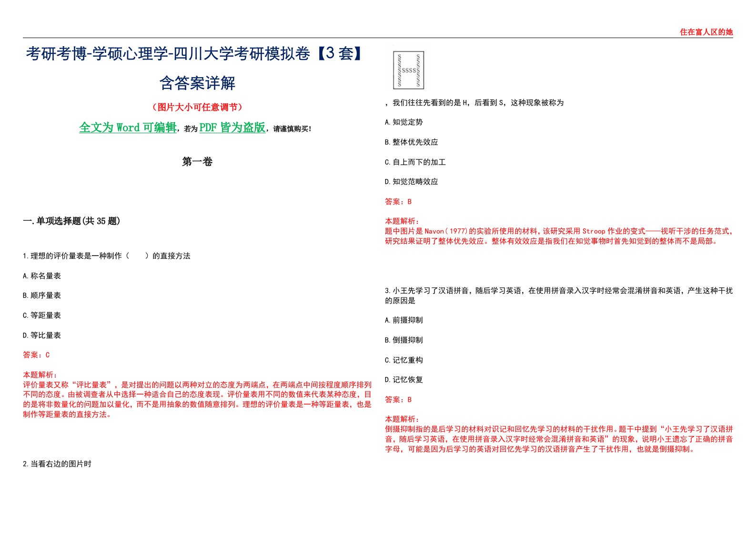Click the explanation starting '倒摄抑制指的是后学习'
The width and height of the screenshot is (756, 534).
pyautogui.click(x=559, y=439)
